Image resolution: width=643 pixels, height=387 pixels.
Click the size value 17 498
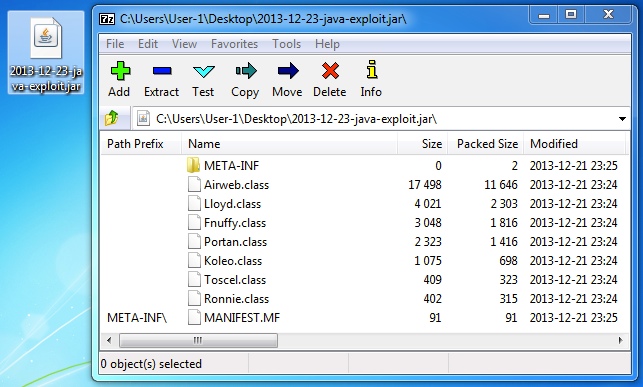pos(425,185)
